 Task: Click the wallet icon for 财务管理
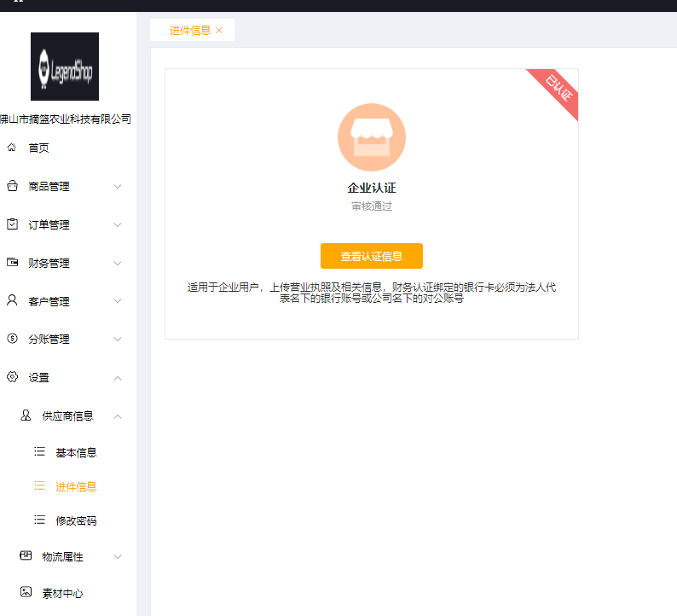(12, 263)
